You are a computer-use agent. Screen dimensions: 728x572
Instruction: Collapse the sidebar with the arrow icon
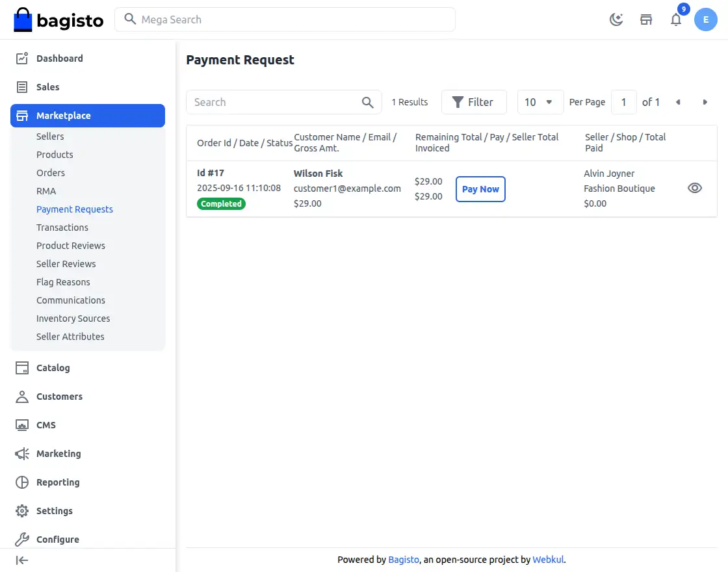[x=21, y=560]
